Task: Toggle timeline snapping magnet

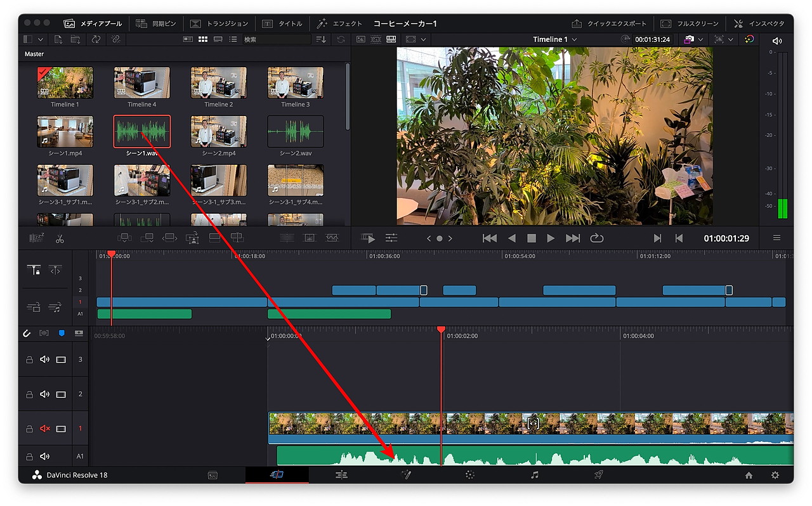Action: [x=27, y=333]
